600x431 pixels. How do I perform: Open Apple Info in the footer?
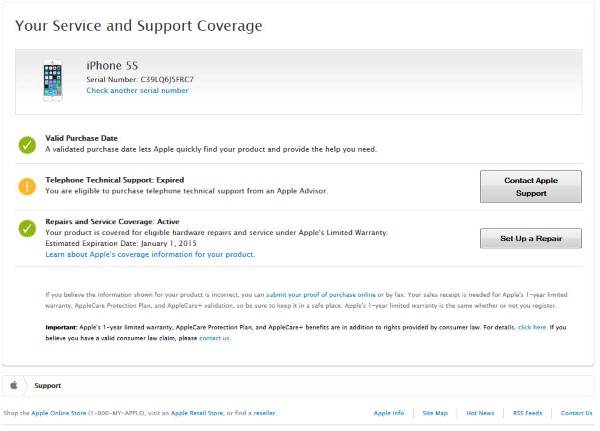tap(389, 413)
